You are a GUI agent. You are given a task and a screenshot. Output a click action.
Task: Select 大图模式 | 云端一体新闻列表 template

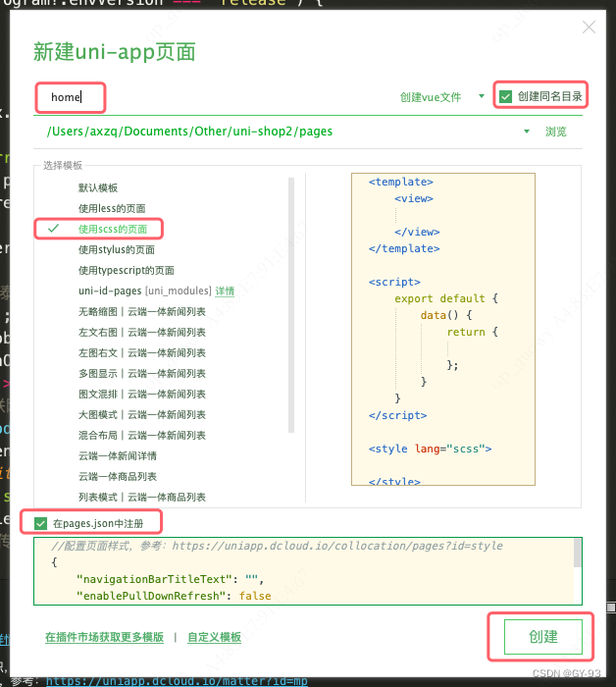coord(142,414)
